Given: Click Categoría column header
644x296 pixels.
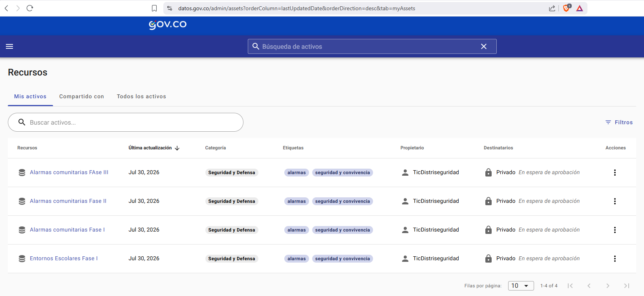Looking at the screenshot, I should (215, 148).
